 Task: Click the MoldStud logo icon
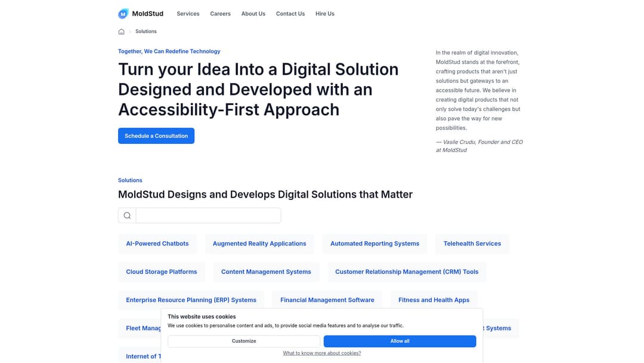123,14
